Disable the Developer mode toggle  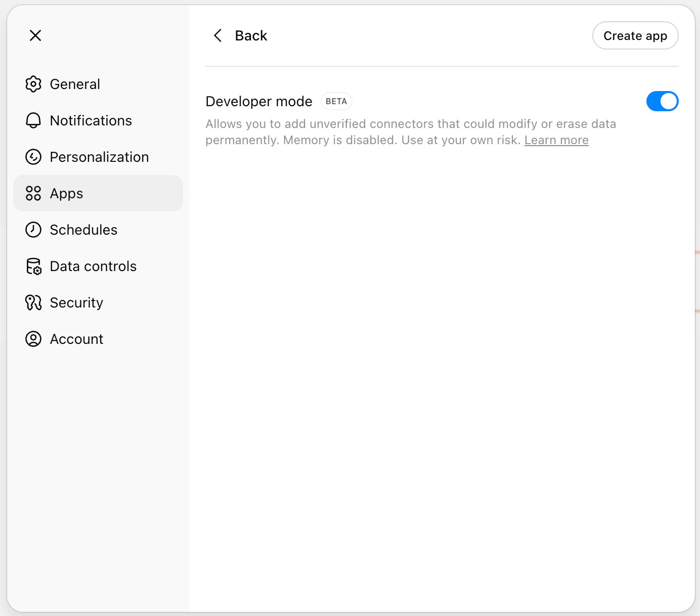click(x=663, y=101)
